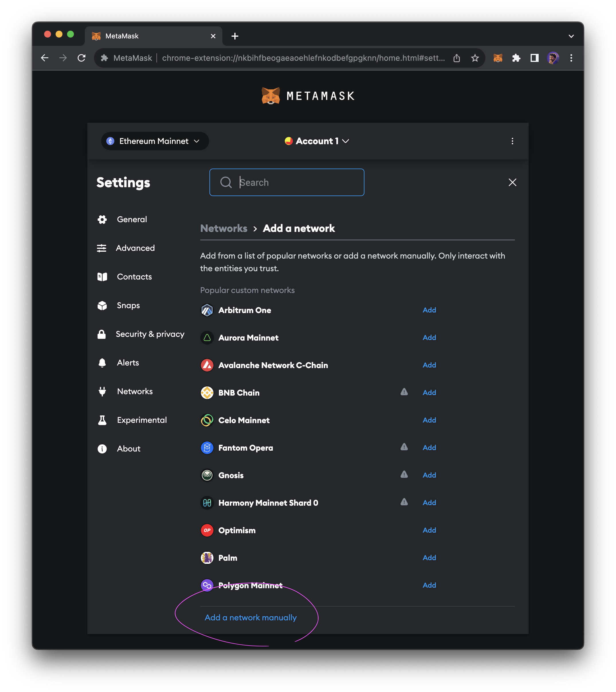Open the three-dot options menu
Screen dimensions: 616x692
point(513,141)
